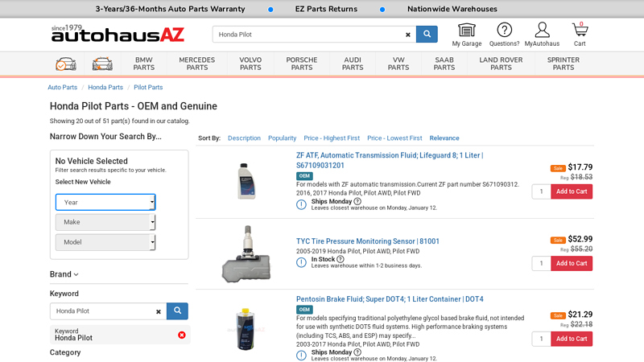The width and height of the screenshot is (644, 362).
Task: Open the Model dropdown
Action: tap(105, 242)
